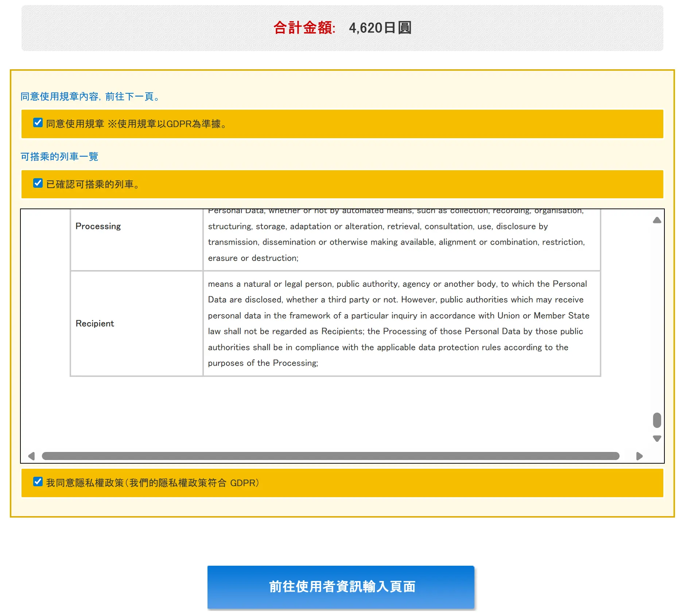Open the 可搭乘的列車一覽 link
683x616 pixels.
point(59,157)
